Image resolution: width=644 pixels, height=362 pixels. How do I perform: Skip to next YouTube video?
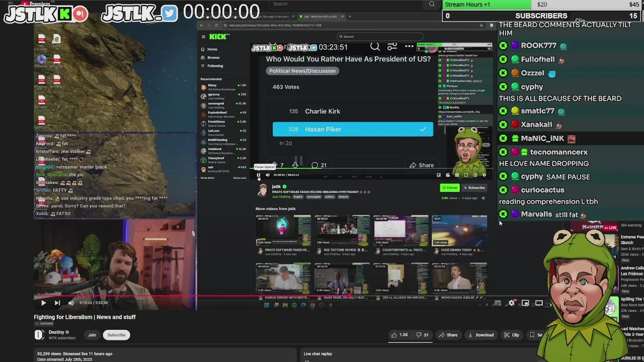(57, 303)
